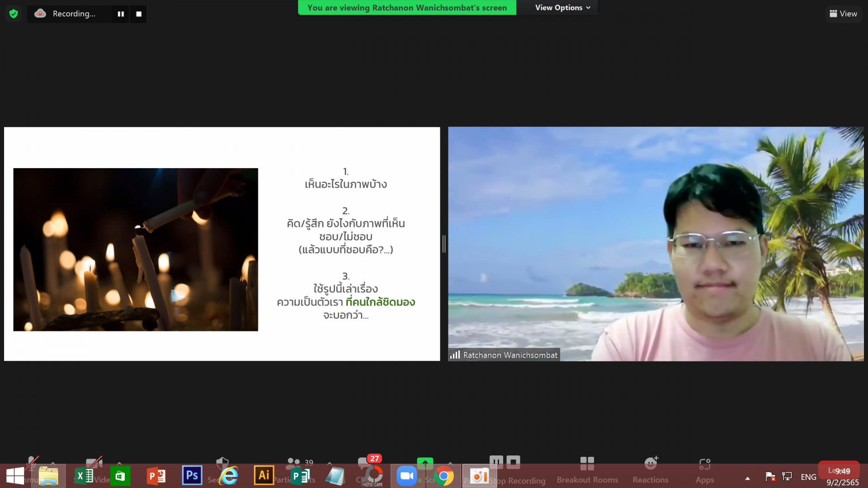868x488 pixels.
Task: Click the green encryption shield icon
Action: [14, 14]
